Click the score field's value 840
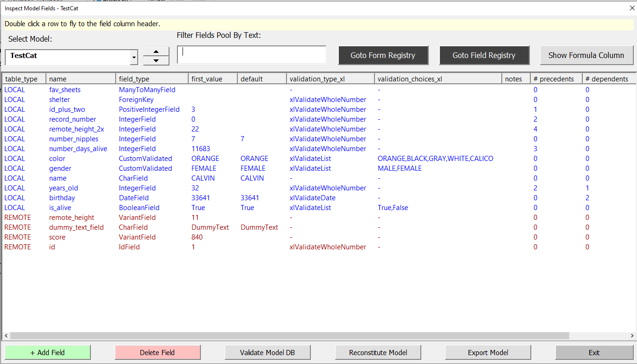 pos(197,237)
